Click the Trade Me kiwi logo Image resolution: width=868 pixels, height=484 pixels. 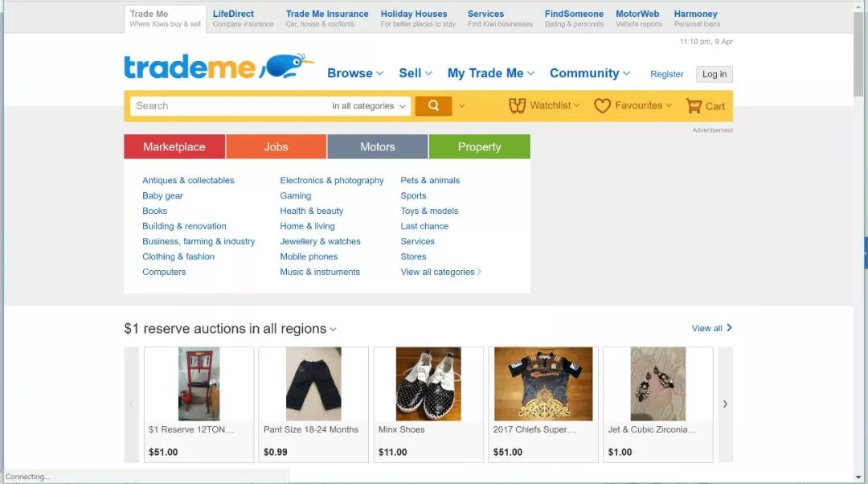(219, 67)
